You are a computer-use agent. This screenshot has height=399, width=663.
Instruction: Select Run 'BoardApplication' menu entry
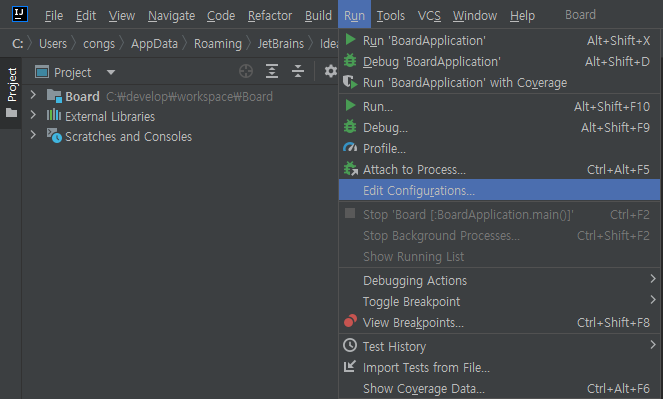pyautogui.click(x=499, y=41)
